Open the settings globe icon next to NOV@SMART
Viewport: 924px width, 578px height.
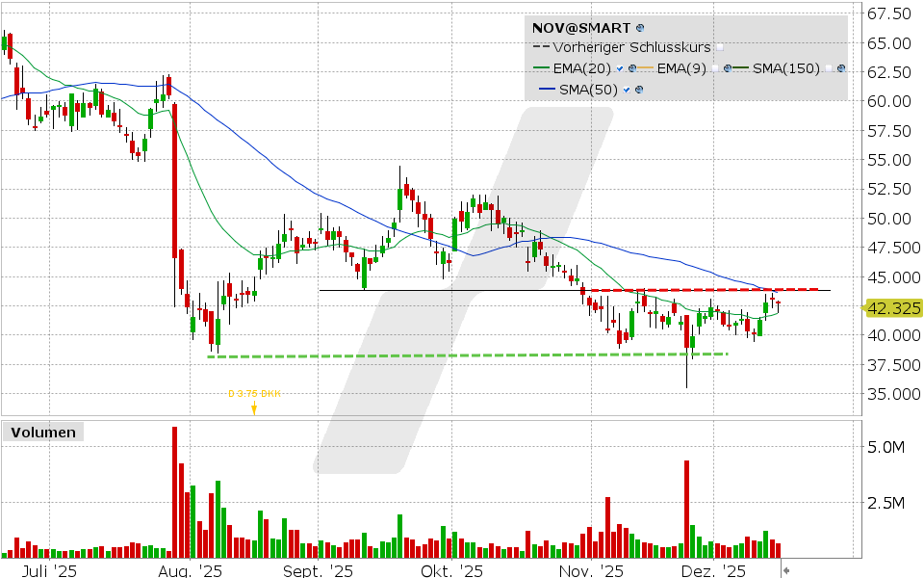(x=639, y=29)
